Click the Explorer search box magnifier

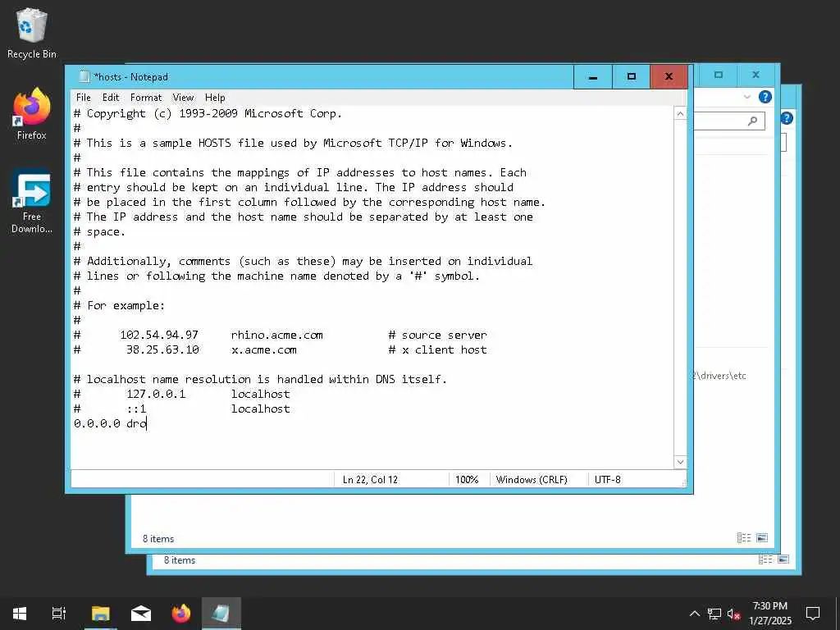pyautogui.click(x=753, y=121)
